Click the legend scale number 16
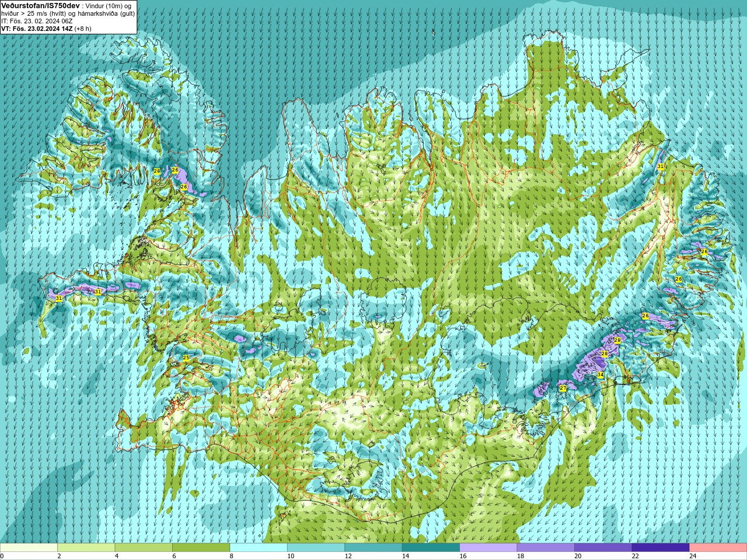Screen dimensions: 747x560 click(x=463, y=556)
